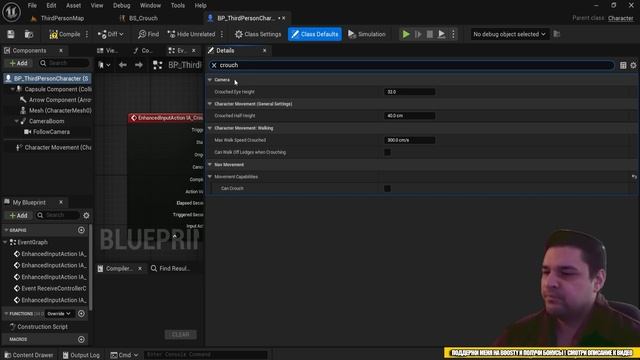
Task: Start Simulation mode
Action: click(x=367, y=34)
